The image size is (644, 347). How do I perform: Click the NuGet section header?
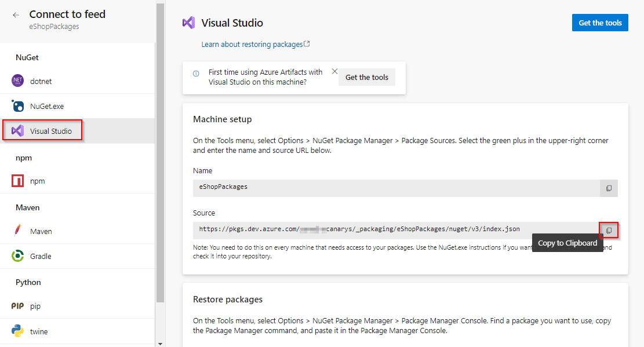[27, 57]
